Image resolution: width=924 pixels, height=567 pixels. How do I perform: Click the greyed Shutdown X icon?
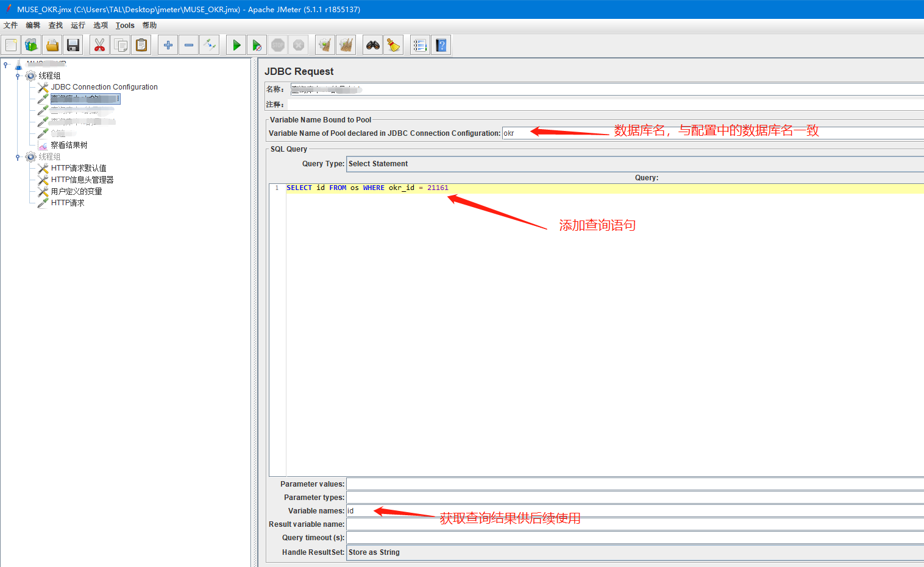point(299,45)
